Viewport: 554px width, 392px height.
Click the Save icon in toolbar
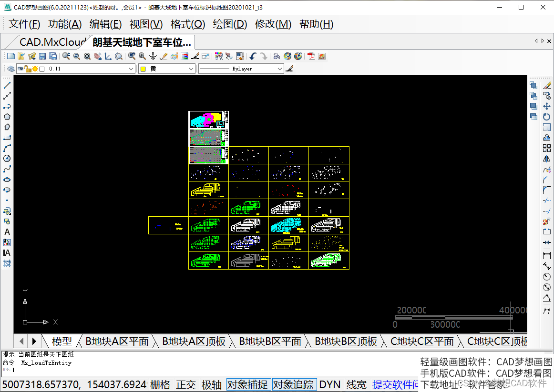click(42, 56)
